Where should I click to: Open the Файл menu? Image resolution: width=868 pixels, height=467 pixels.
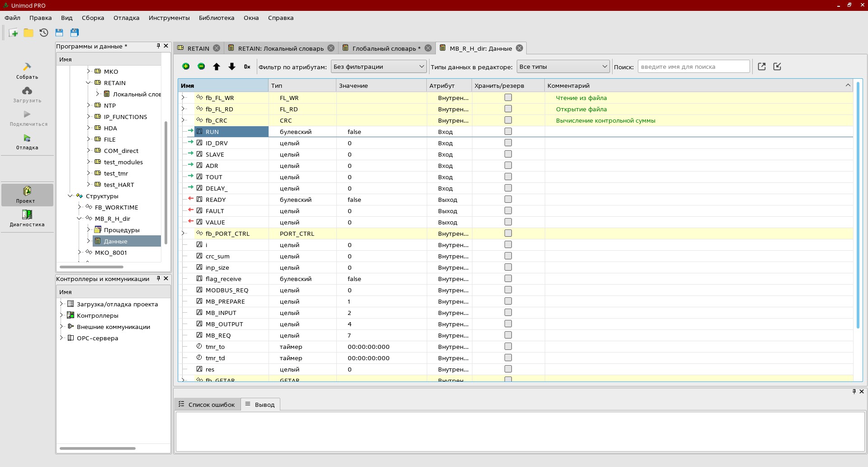click(x=13, y=18)
